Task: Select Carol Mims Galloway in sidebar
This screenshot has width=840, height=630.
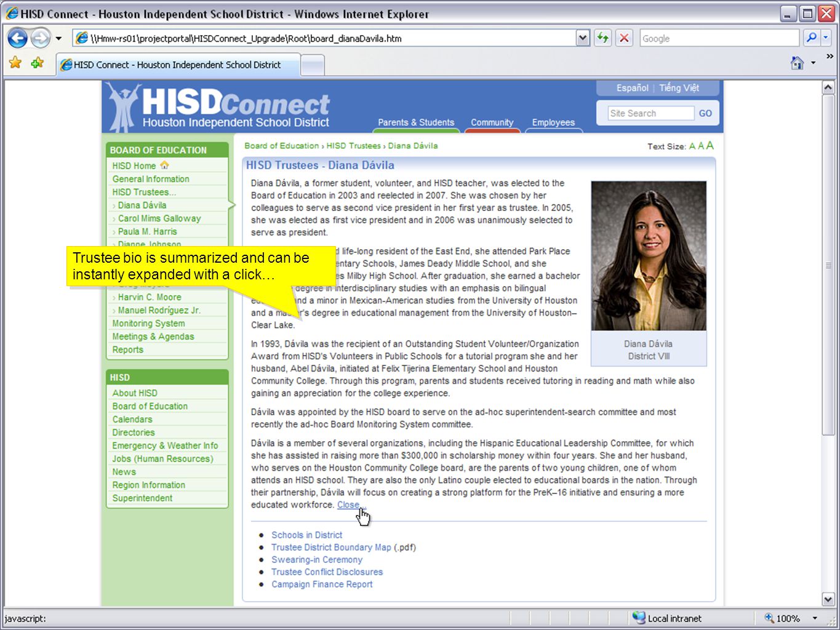Action: (x=159, y=218)
